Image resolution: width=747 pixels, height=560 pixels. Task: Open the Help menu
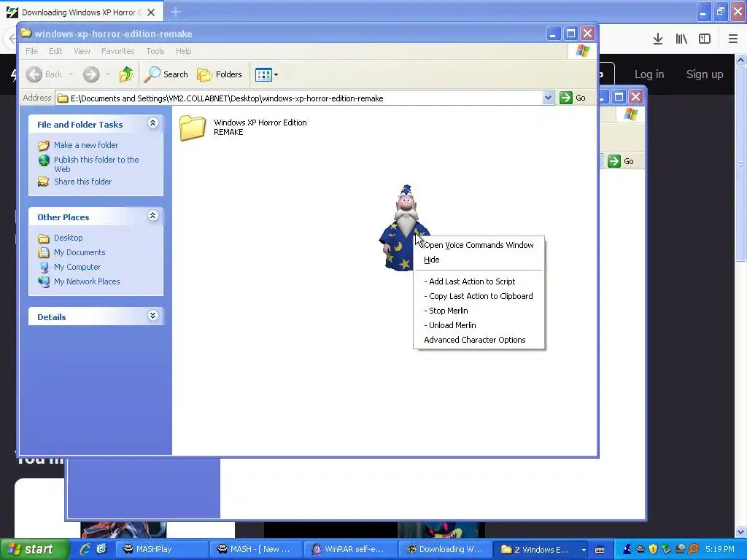[x=183, y=51]
